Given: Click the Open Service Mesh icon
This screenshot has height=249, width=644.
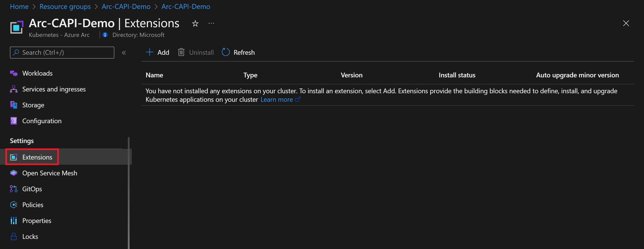Looking at the screenshot, I should coord(14,173).
